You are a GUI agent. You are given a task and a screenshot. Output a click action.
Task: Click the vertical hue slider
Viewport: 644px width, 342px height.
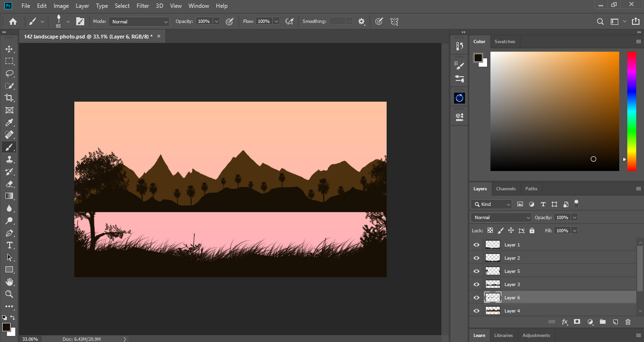pyautogui.click(x=631, y=111)
